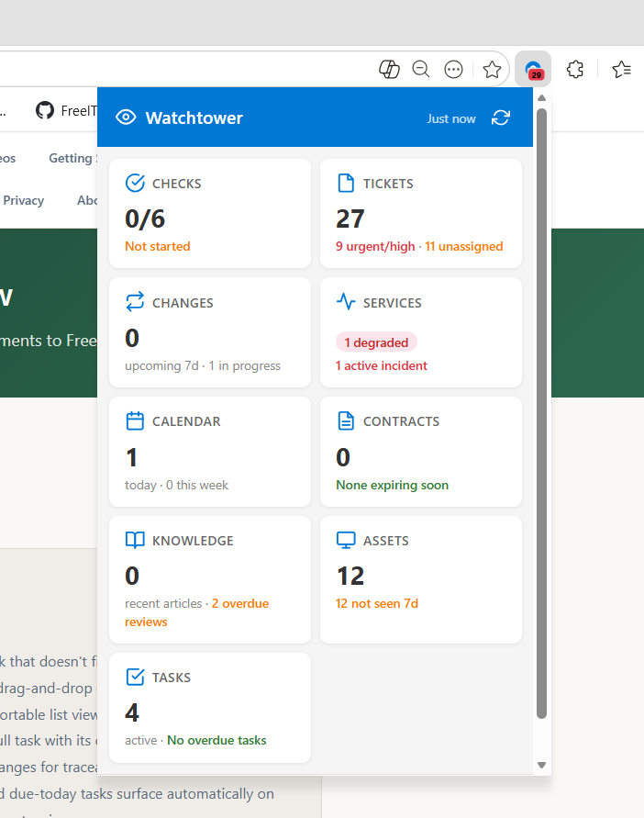This screenshot has width=644, height=818.
Task: Click the Assets monitor icon
Action: tap(346, 540)
